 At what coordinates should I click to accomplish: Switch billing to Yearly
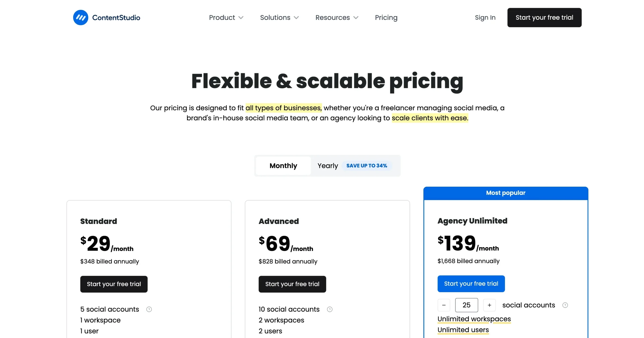328,166
